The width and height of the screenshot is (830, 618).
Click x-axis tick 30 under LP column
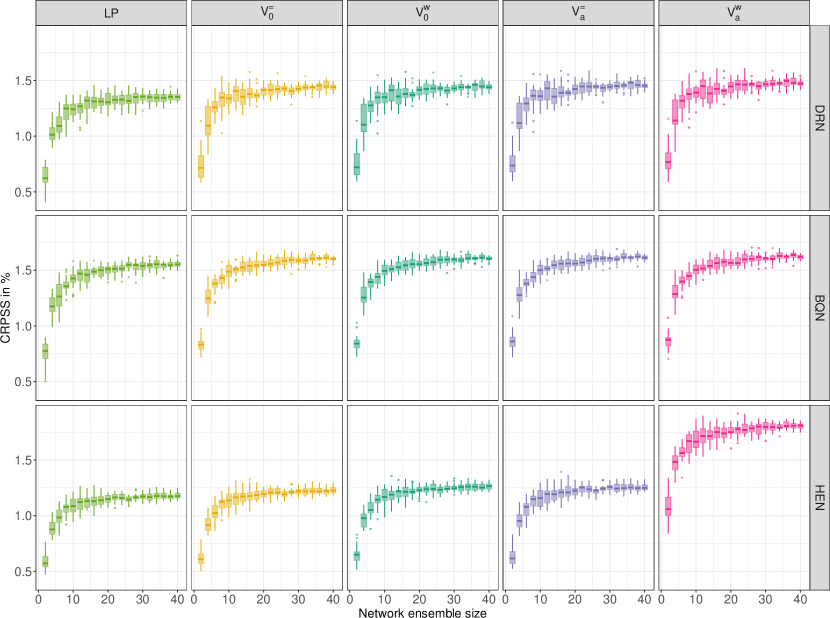point(142,599)
